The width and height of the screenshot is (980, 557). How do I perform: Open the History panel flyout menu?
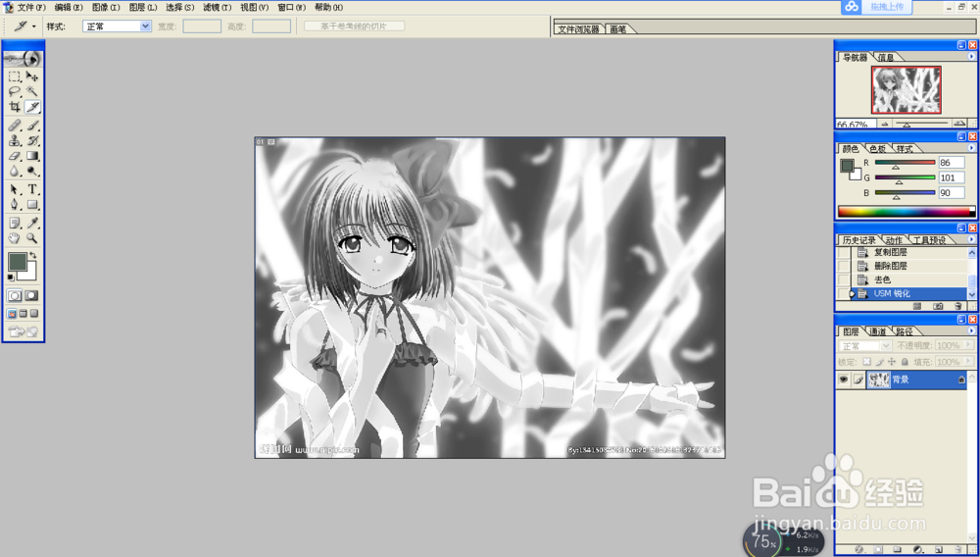972,239
